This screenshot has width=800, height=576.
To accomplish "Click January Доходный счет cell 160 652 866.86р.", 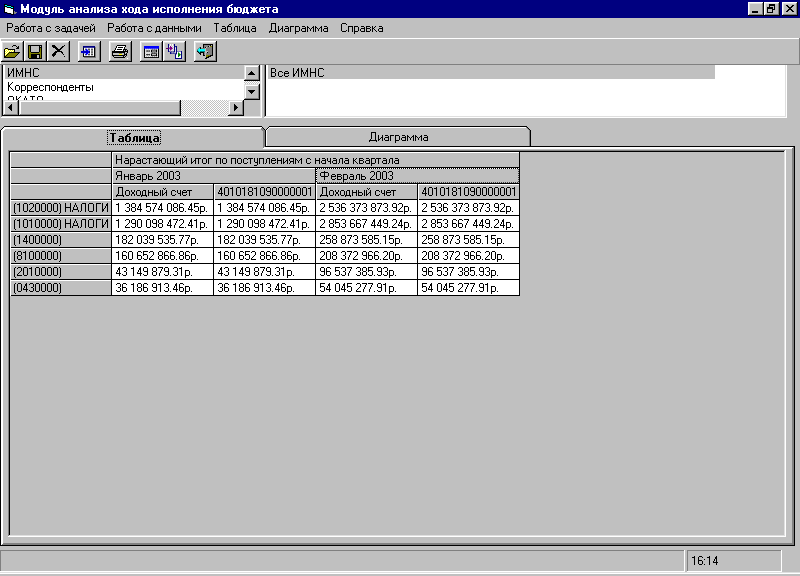I will pyautogui.click(x=162, y=256).
